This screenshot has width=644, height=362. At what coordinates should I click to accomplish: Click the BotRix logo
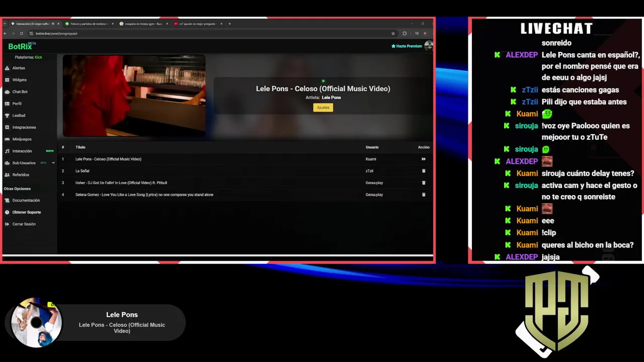[20, 46]
